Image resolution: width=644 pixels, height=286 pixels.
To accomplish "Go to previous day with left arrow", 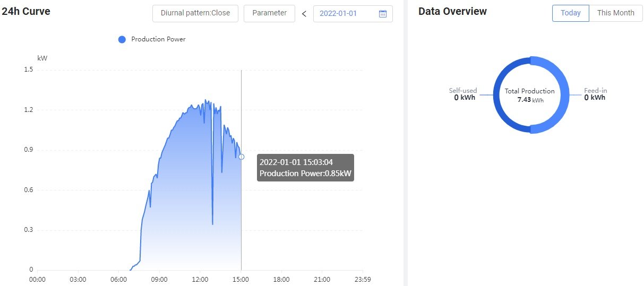I will (304, 14).
